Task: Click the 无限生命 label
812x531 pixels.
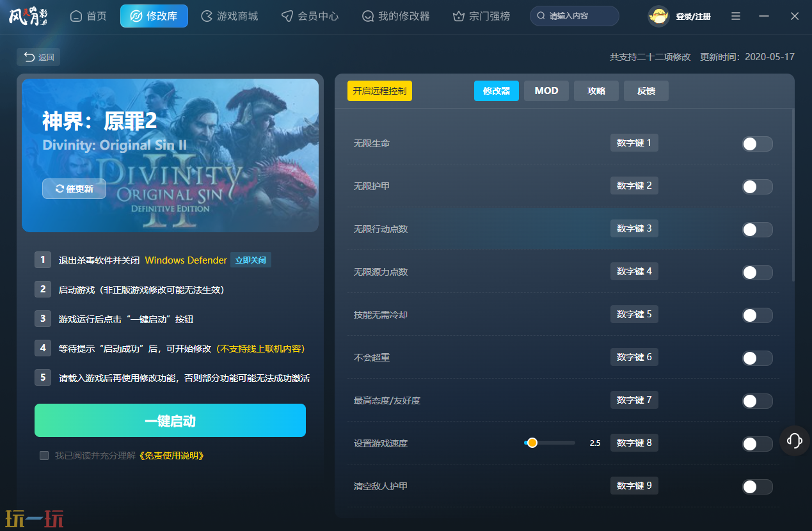Action: coord(372,143)
